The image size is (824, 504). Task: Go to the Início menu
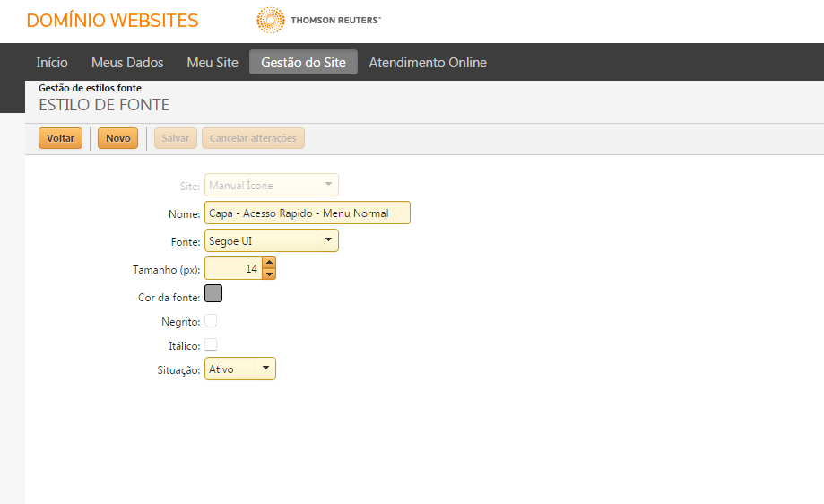tap(52, 62)
